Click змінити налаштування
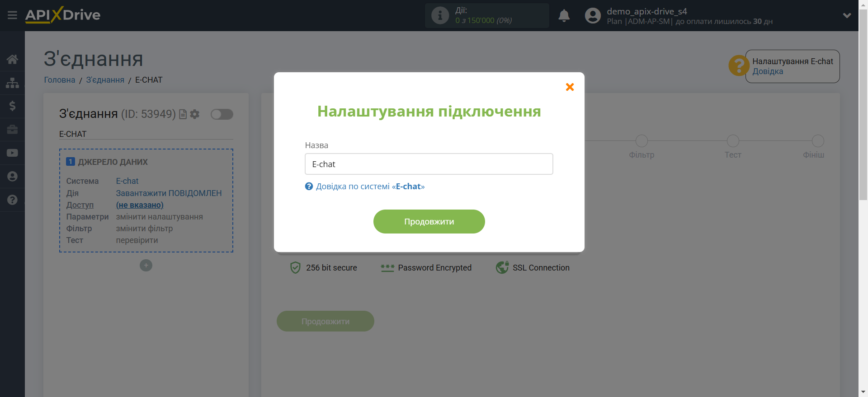868x397 pixels. tap(159, 217)
